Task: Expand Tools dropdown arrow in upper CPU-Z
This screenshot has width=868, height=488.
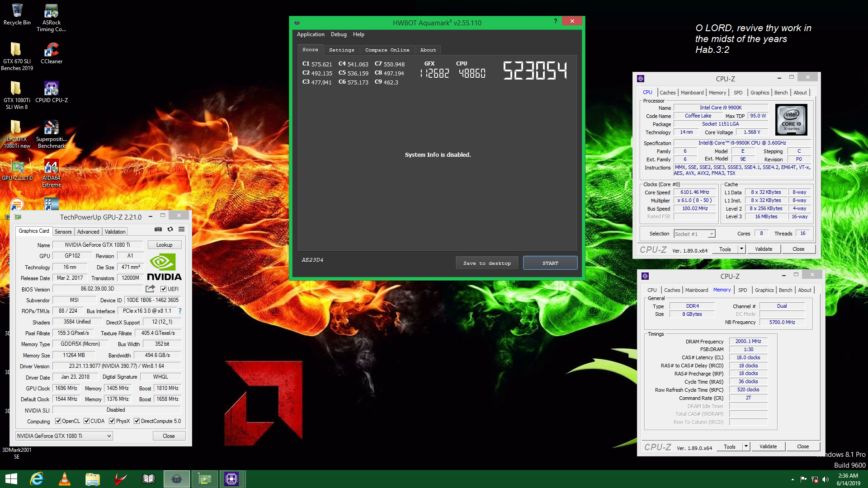Action: tap(741, 249)
